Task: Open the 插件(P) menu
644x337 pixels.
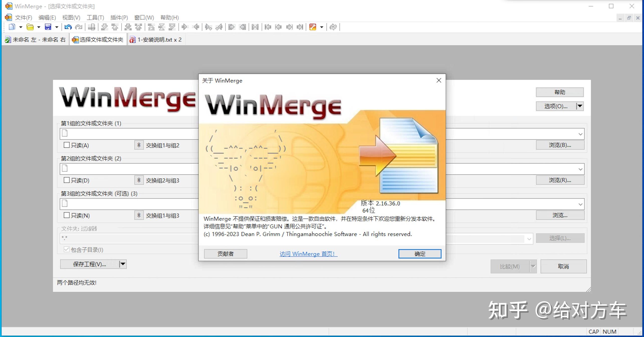Action: pyautogui.click(x=119, y=18)
